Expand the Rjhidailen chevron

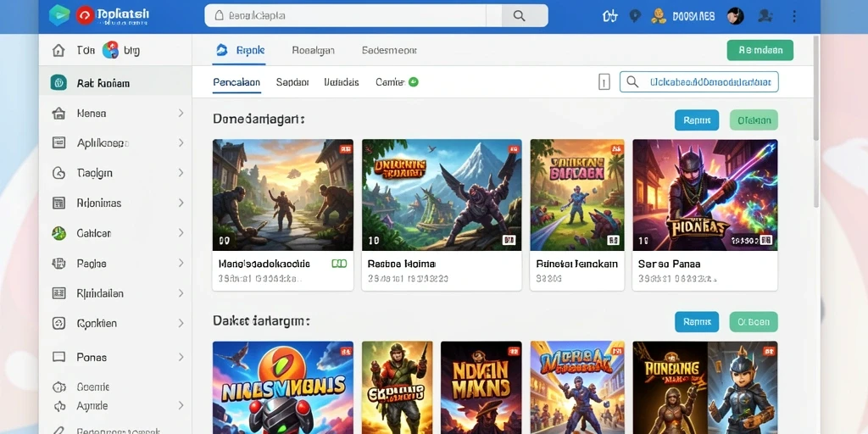click(181, 293)
